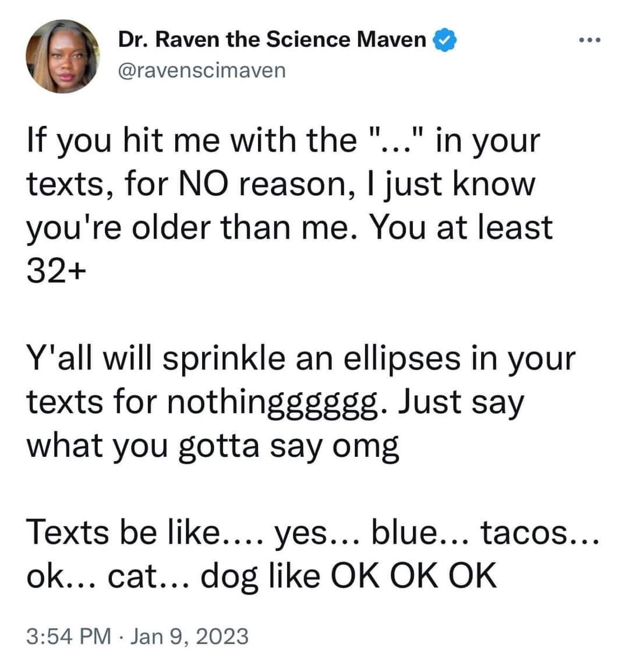629x672 pixels.
Task: Click the name "Dr. Raven the Science Maven"
Action: pyautogui.click(x=272, y=39)
